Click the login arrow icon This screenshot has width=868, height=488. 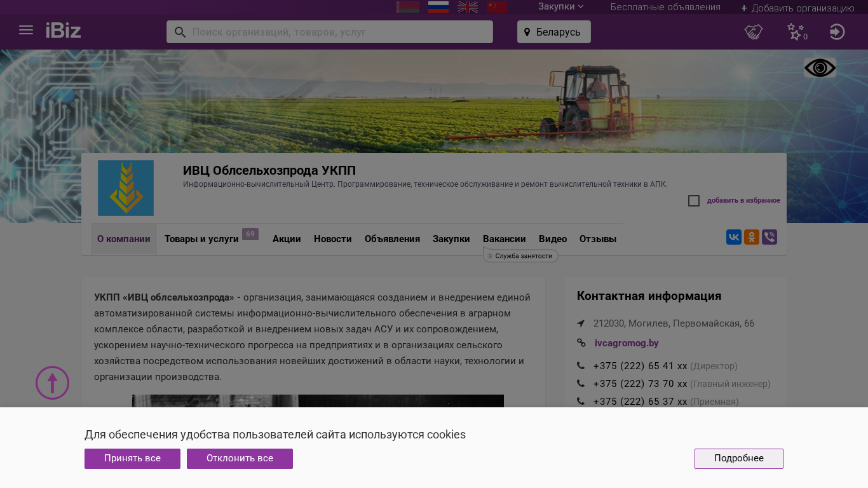click(837, 32)
